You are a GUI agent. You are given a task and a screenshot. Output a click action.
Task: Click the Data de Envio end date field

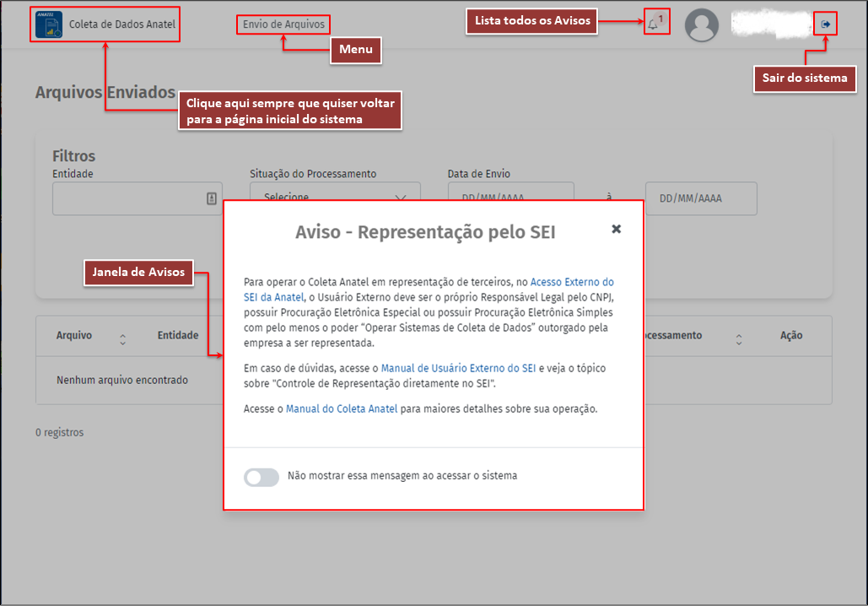pos(701,198)
